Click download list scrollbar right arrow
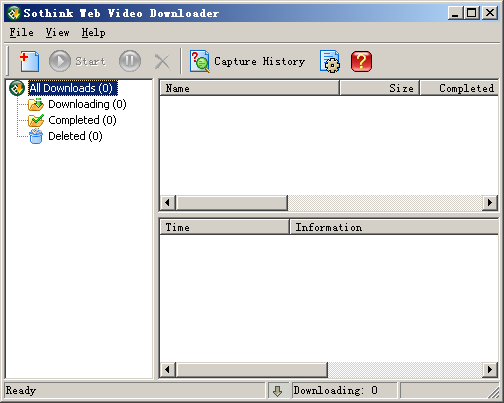This screenshot has height=403, width=504. (x=490, y=203)
